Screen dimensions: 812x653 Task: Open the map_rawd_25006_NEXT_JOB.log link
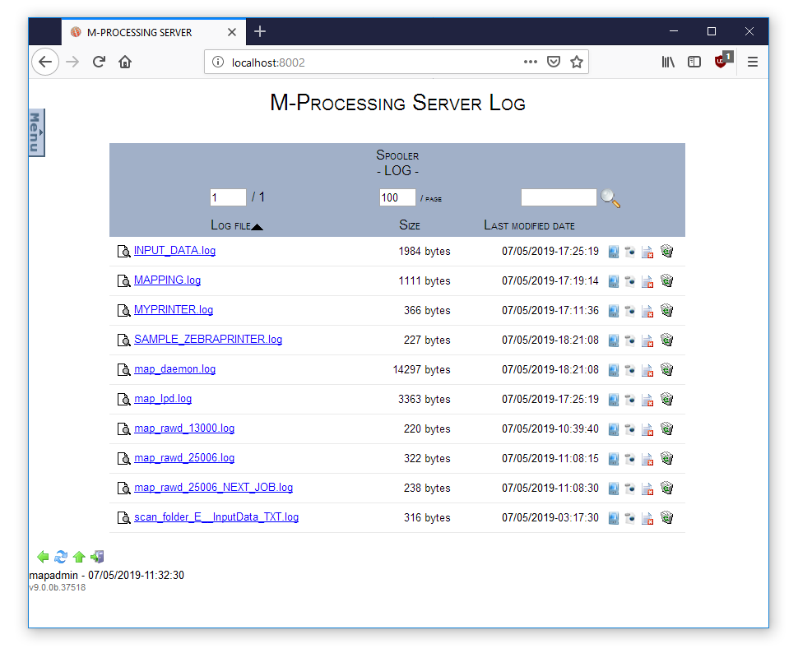coord(213,488)
